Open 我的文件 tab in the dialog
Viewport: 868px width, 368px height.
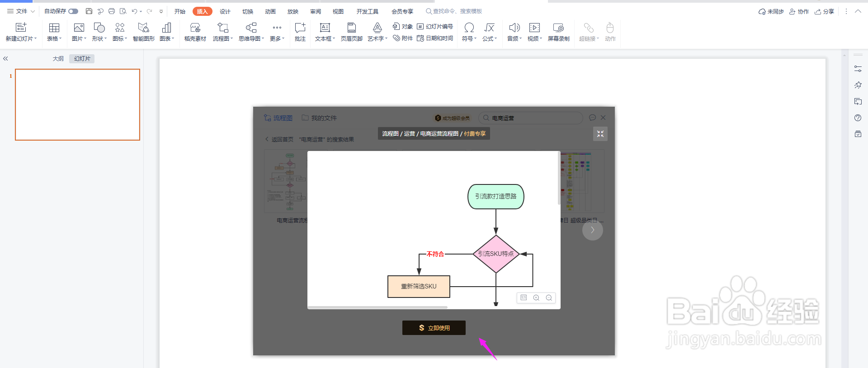pos(319,118)
